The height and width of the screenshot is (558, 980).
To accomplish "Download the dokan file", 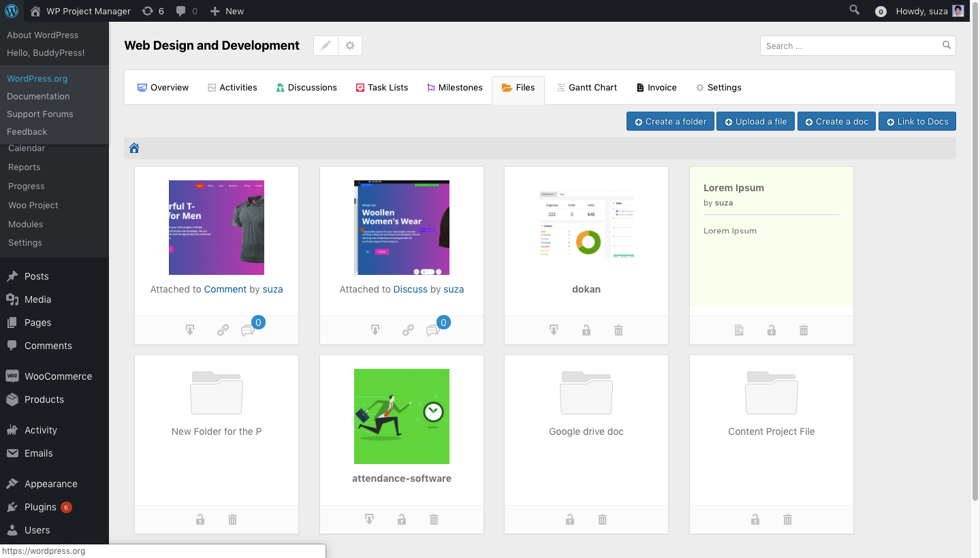I will [554, 329].
